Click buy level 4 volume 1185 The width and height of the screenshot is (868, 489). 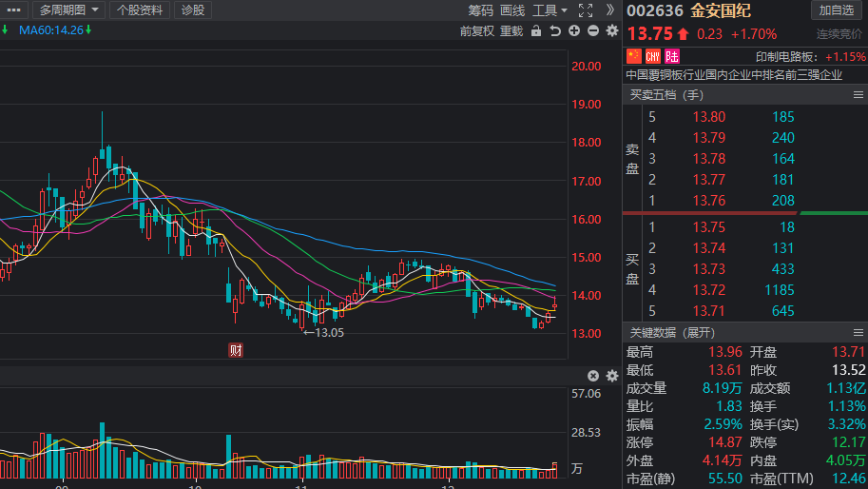[780, 290]
